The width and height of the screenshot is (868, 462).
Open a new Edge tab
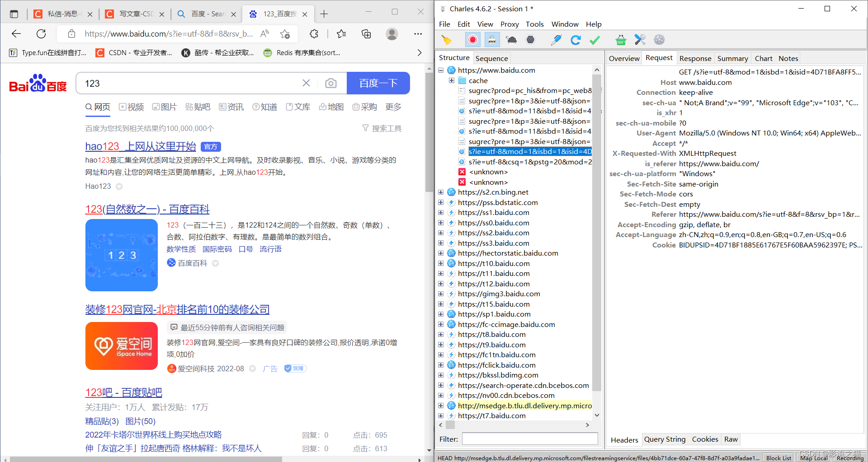click(x=324, y=14)
